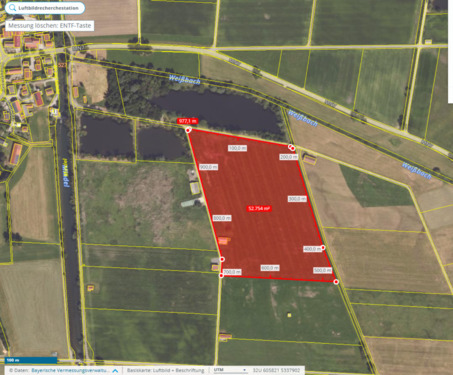The height and width of the screenshot is (375, 453).
Task: Expand the data attribution chevron arrow
Action: pyautogui.click(x=116, y=371)
